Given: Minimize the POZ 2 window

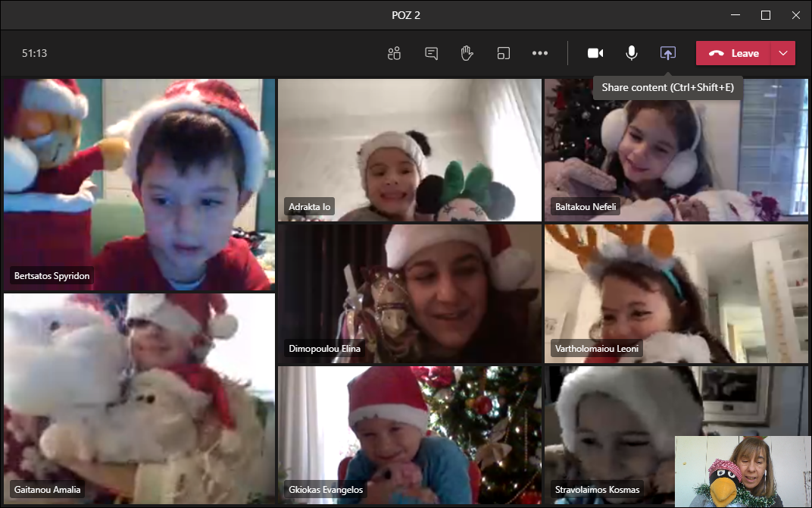Looking at the screenshot, I should 735,15.
